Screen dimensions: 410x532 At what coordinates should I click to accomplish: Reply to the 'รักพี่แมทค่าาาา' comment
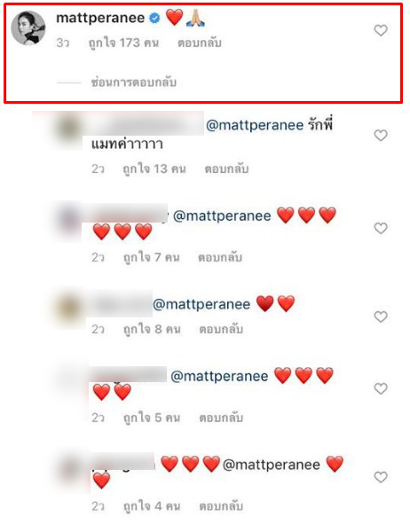(226, 168)
